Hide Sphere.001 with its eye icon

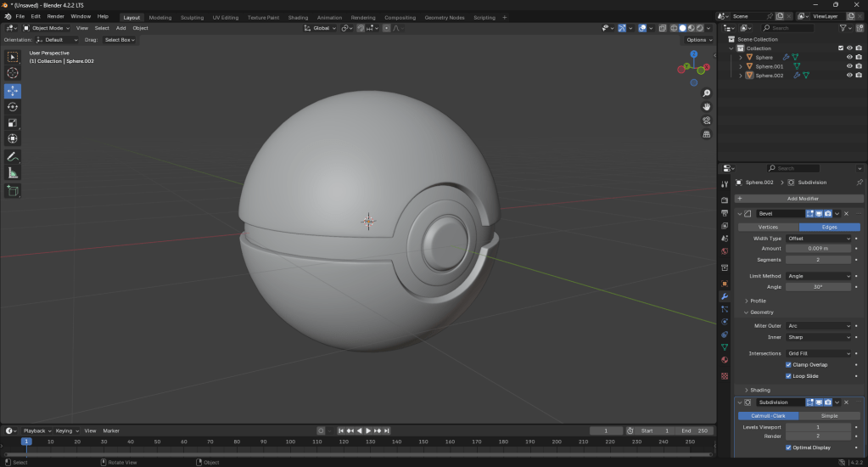pyautogui.click(x=848, y=66)
